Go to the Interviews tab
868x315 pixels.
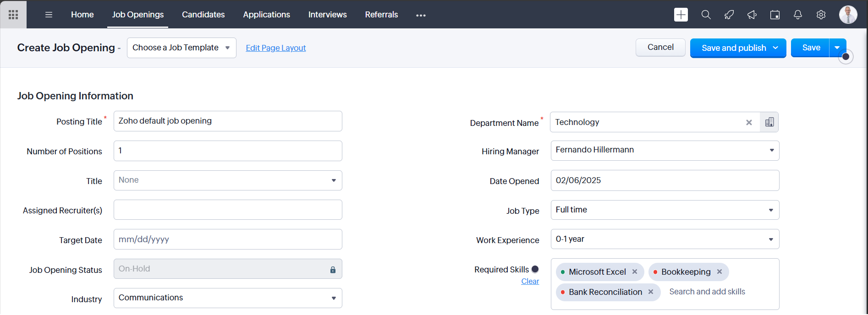pos(327,15)
